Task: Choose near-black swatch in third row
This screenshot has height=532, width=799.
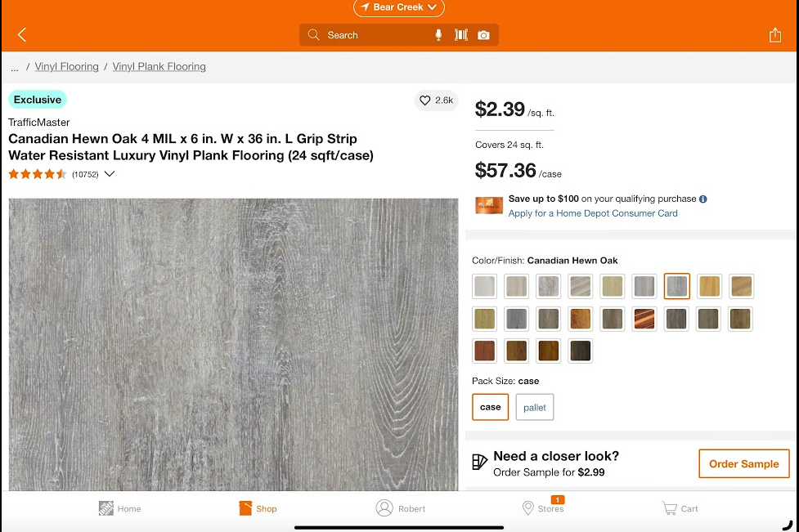Action: (581, 351)
